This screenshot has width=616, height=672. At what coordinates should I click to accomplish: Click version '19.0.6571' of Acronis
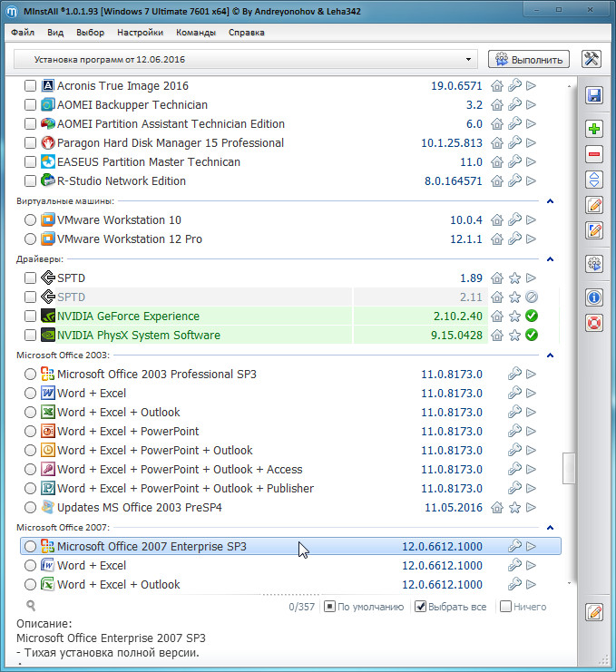tap(456, 86)
